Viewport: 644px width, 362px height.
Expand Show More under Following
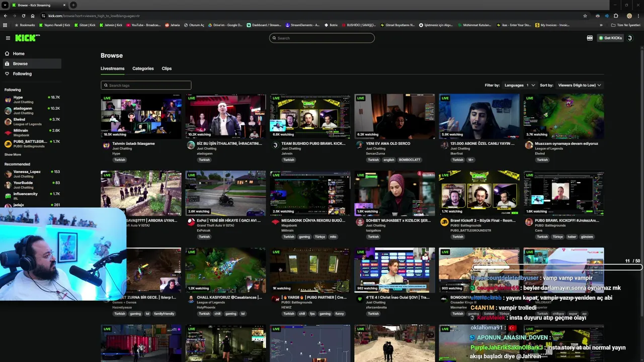pyautogui.click(x=13, y=155)
